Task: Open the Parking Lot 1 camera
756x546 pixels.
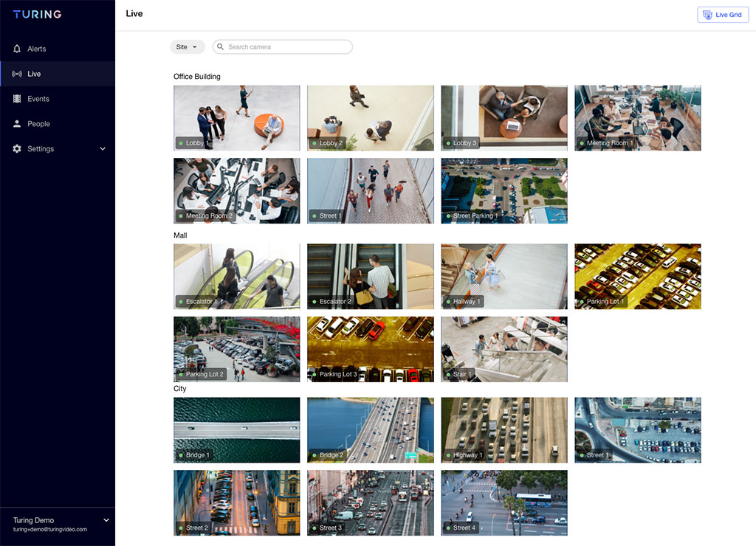Action: (638, 276)
